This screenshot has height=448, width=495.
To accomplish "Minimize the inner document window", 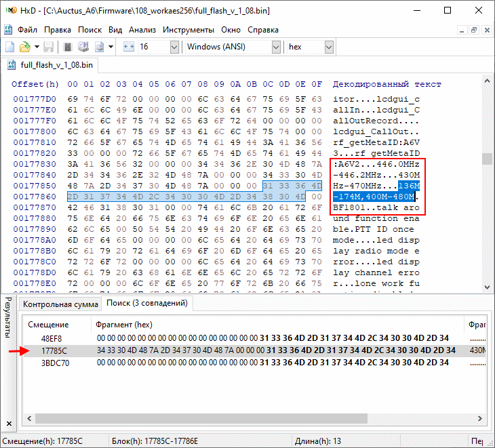I will pyautogui.click(x=462, y=30).
